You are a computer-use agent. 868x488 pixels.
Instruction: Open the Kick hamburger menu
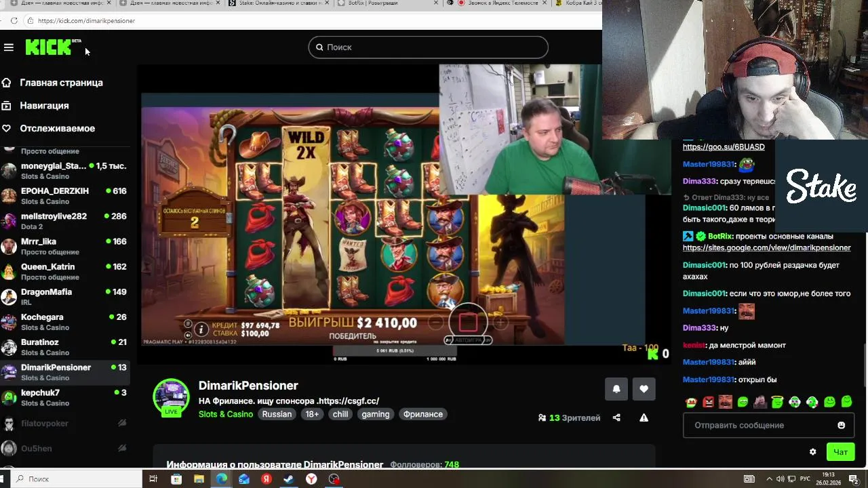tap(9, 47)
